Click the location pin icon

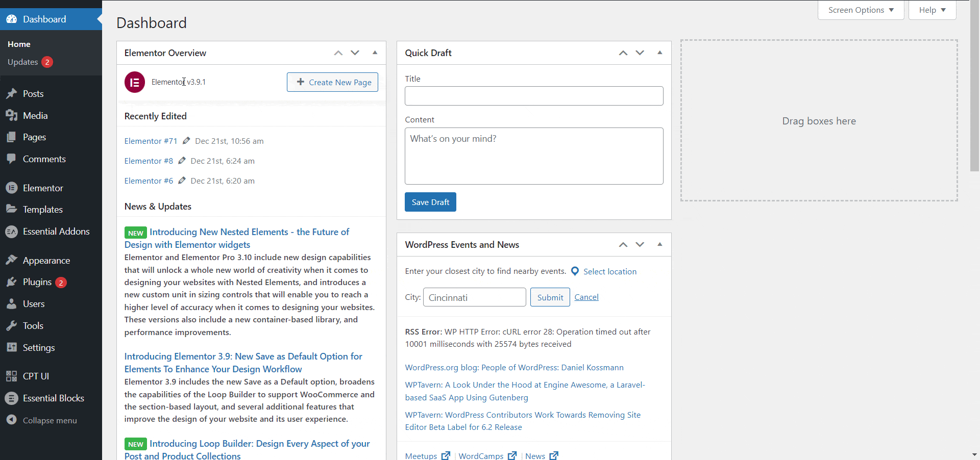[x=575, y=271]
